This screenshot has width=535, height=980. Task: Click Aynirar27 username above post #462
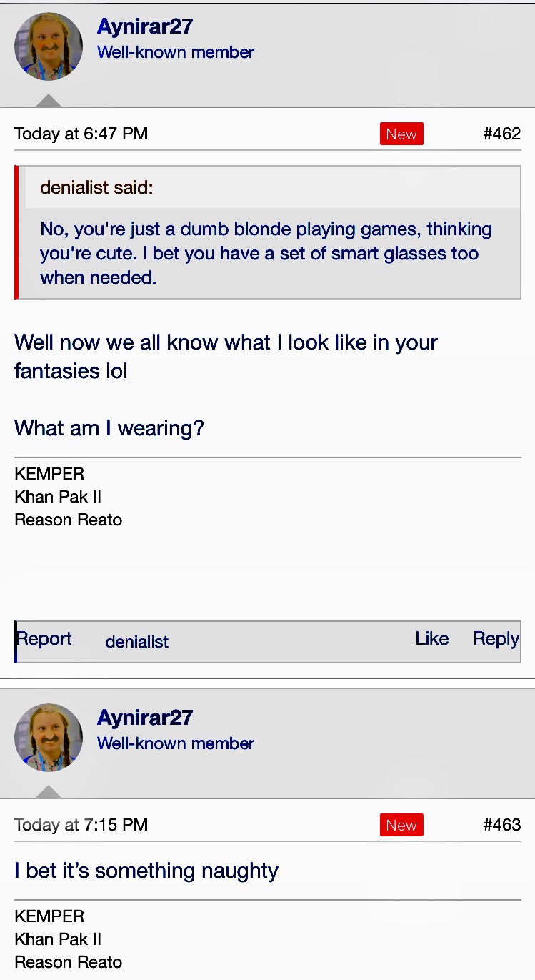(145, 26)
